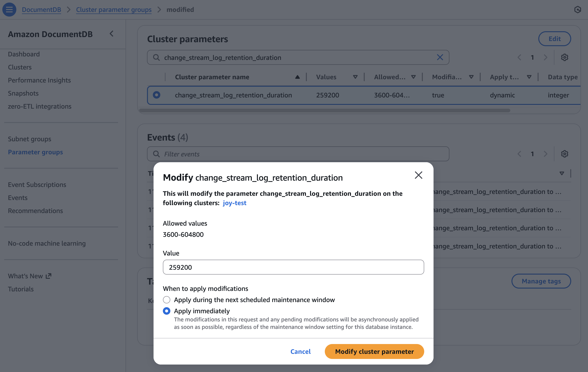Image resolution: width=588 pixels, height=372 pixels.
Task: Collapse the Amazon DocumentDB sidebar
Action: [112, 34]
